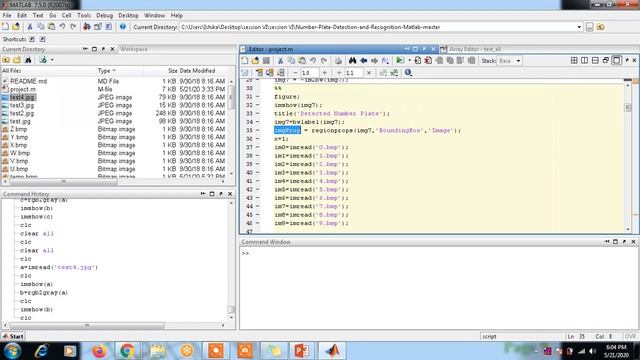Open Firefox from Windows taskbar
The width and height of the screenshot is (640, 360).
[x=99, y=351]
